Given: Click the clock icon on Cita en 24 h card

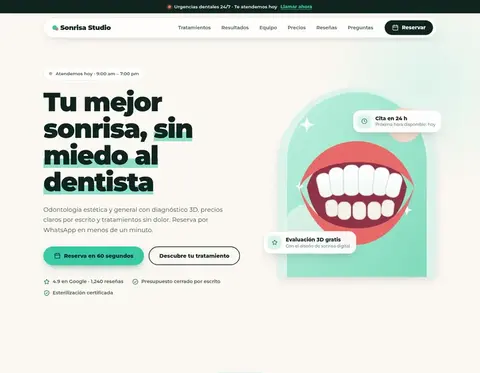Looking at the screenshot, I should (x=364, y=121).
